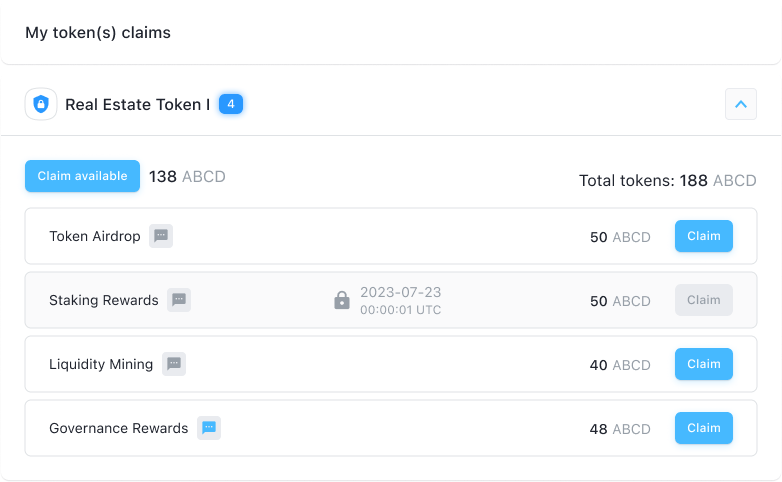This screenshot has width=782, height=482.
Task: Click the My token(s) claims heading
Action: 98,33
